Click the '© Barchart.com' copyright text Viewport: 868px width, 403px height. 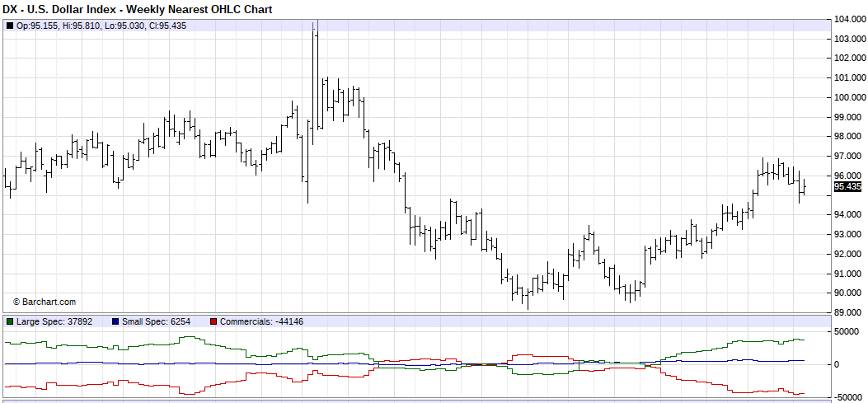click(x=45, y=302)
